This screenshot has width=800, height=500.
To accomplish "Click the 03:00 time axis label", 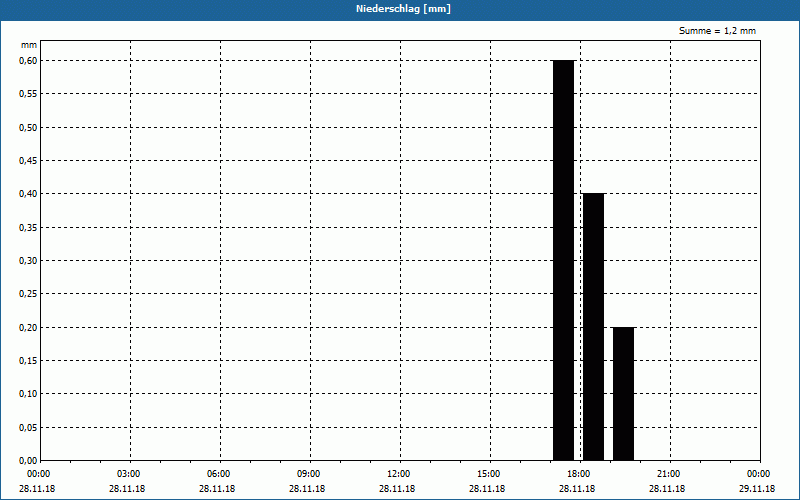I will point(130,474).
